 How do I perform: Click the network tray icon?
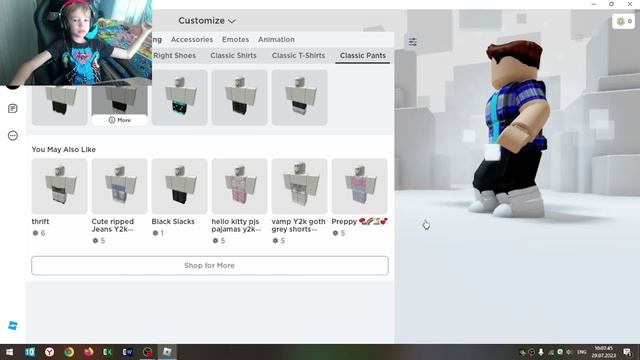[551, 352]
